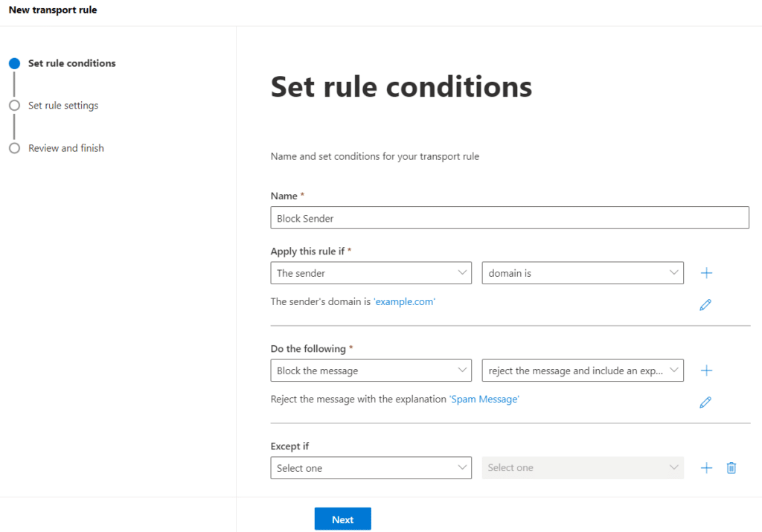
Task: Add another condition with plus icon beside 'domain is'
Action: click(706, 273)
